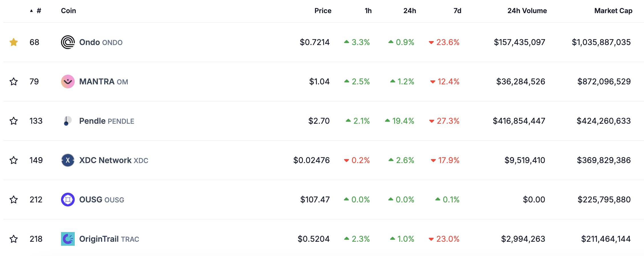The image size is (644, 256).
Task: Unfavorite Ondo using the gold star
Action: point(14,42)
